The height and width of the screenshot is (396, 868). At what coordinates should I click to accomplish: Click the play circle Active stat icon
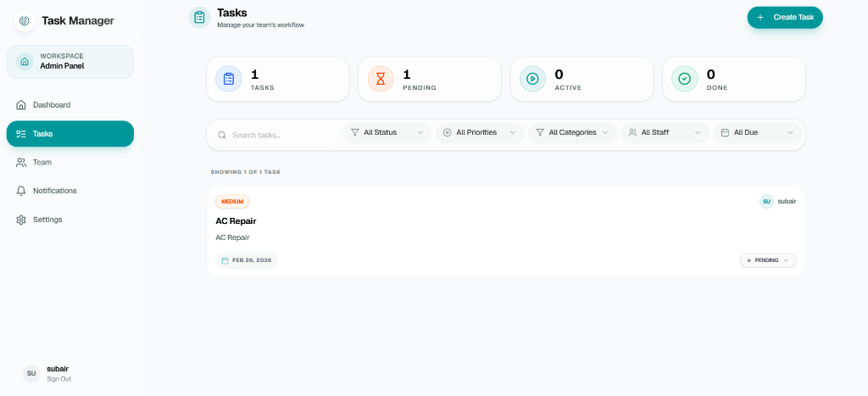532,79
